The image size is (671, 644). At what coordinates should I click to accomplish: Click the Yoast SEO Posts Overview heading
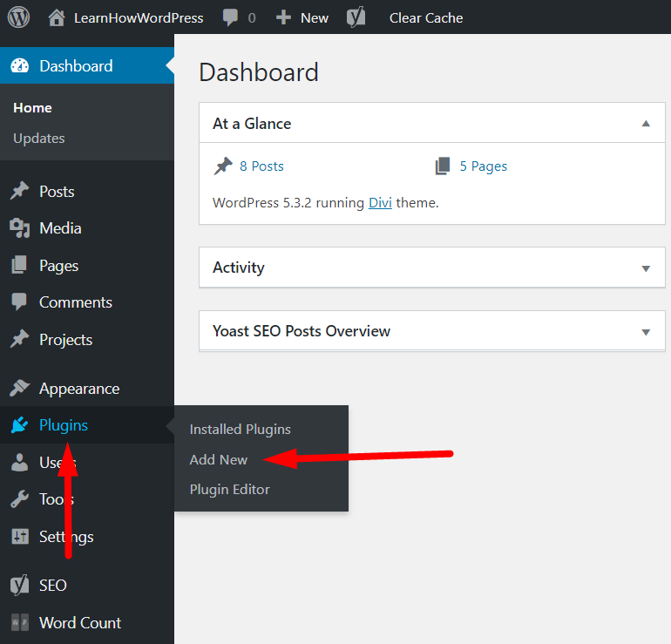click(302, 331)
